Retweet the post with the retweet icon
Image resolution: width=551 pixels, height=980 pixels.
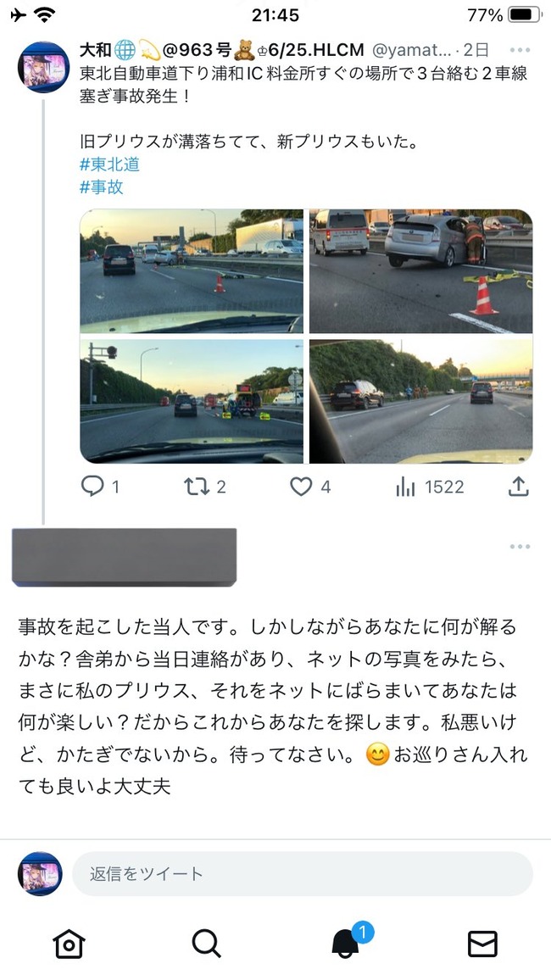(197, 487)
